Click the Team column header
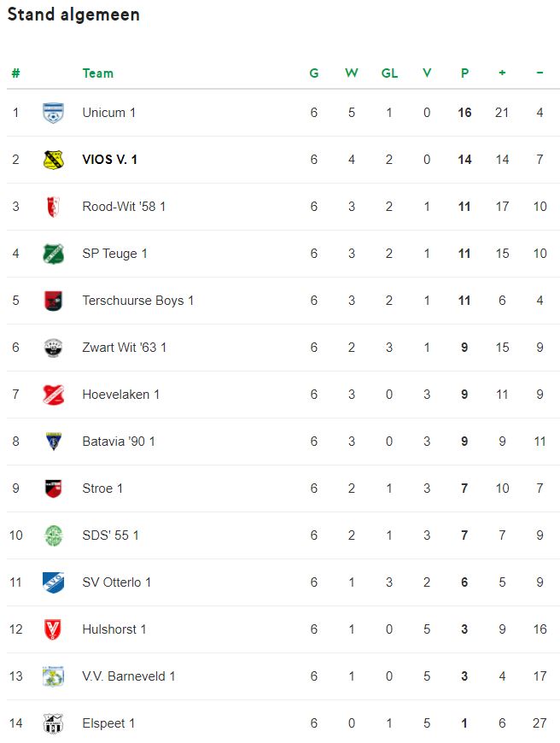Image resolution: width=560 pixels, height=743 pixels. [97, 73]
